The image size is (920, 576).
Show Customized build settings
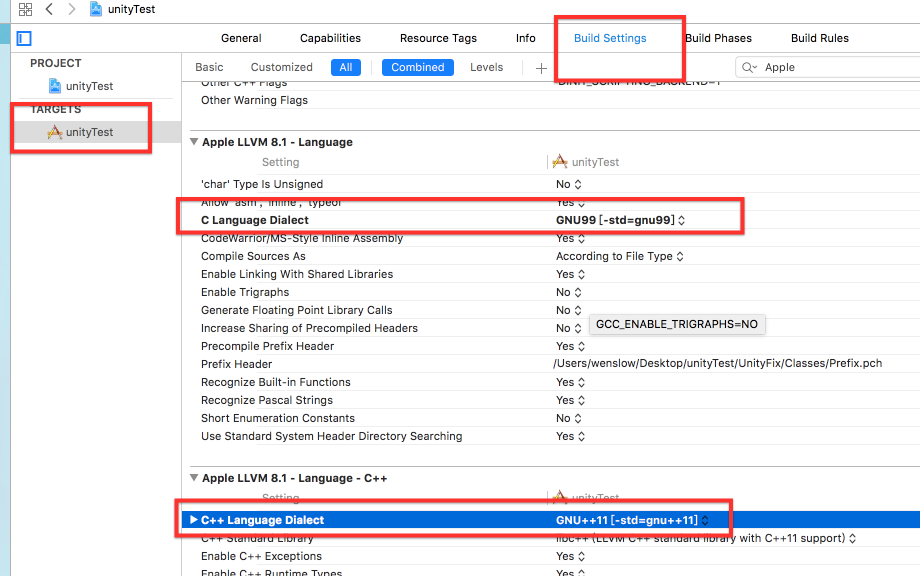click(x=282, y=67)
